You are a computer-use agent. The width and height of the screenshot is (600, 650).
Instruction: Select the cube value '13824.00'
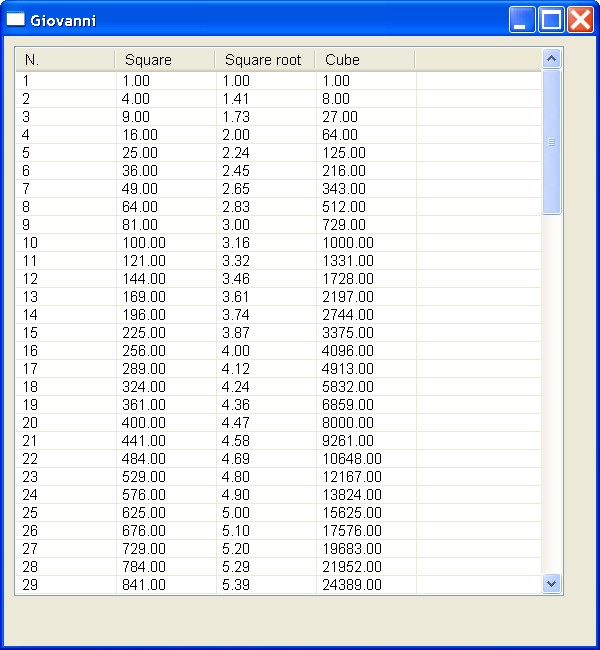pyautogui.click(x=352, y=495)
